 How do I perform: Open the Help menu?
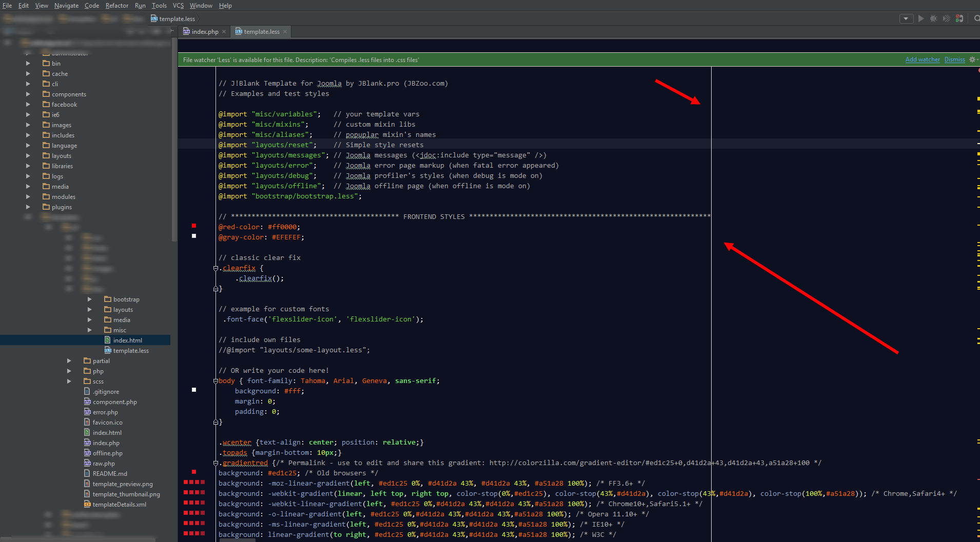point(225,6)
